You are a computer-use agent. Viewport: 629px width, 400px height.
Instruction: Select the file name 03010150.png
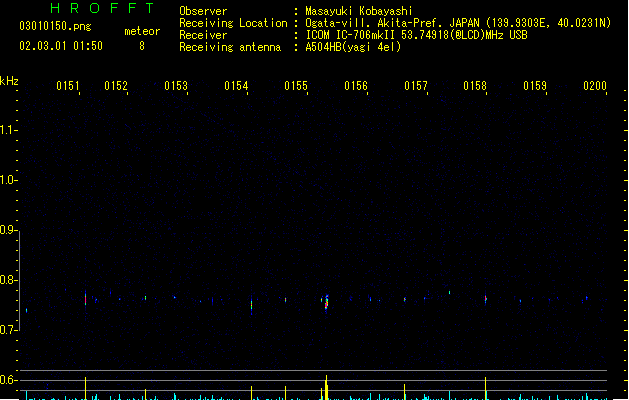(x=55, y=26)
